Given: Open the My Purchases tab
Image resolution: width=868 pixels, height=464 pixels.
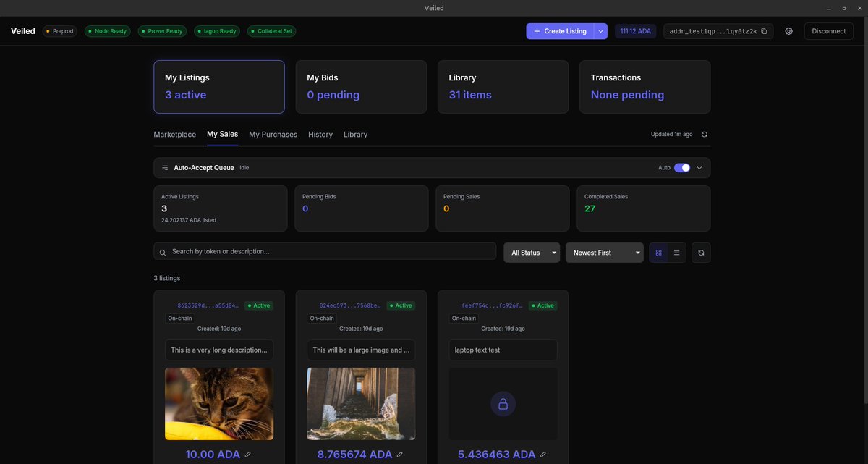Looking at the screenshot, I should click(273, 135).
